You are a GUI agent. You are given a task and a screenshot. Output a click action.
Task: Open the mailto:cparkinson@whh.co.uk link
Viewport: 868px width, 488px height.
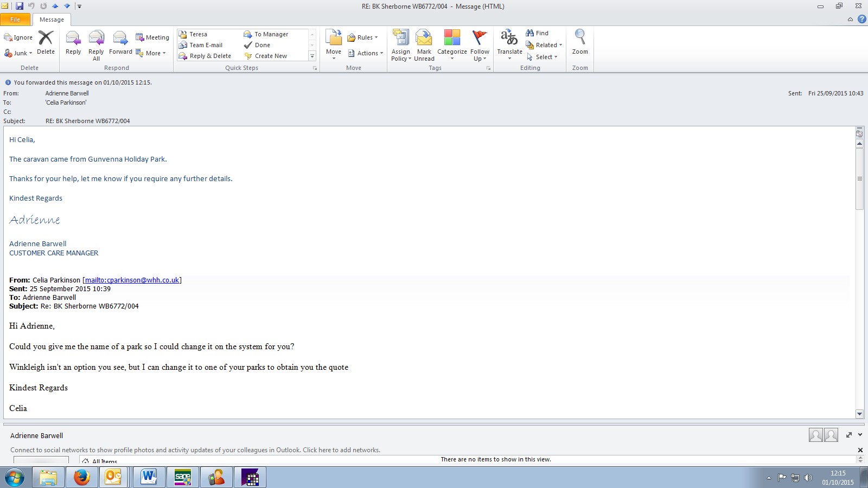132,280
